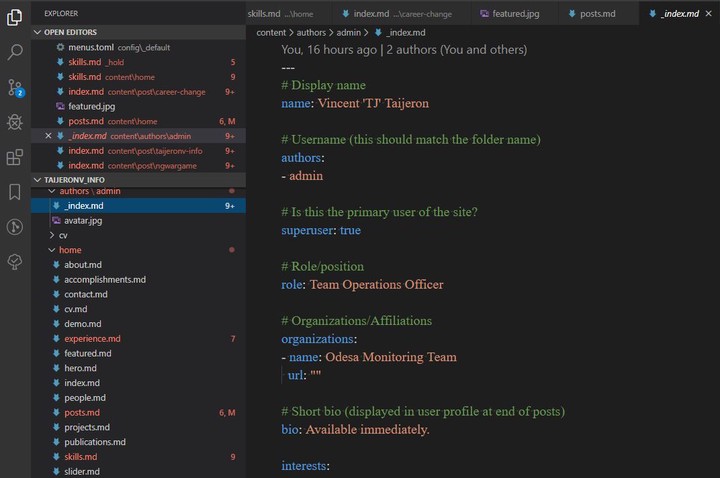Switch to the featured.jpg tab
Image resolution: width=720 pixels, height=478 pixels.
pyautogui.click(x=510, y=14)
